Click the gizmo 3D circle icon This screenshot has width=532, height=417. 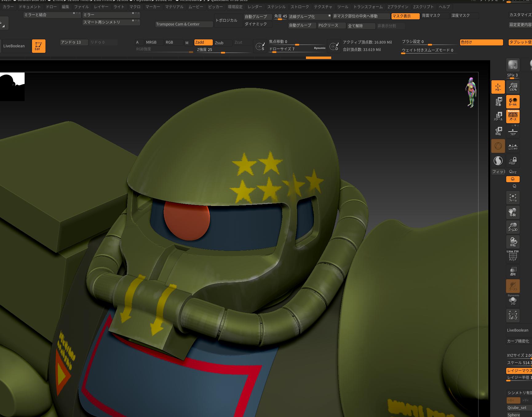tap(498, 146)
